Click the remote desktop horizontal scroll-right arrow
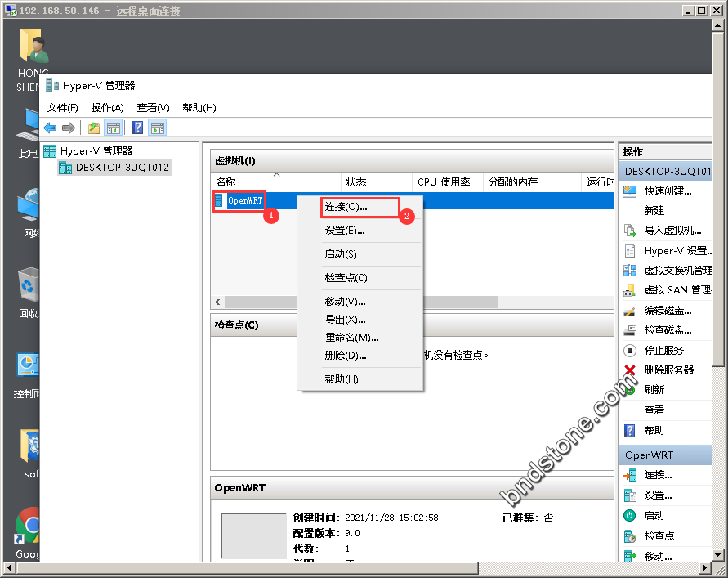Screen dimensions: 728x578 (x=705, y=567)
